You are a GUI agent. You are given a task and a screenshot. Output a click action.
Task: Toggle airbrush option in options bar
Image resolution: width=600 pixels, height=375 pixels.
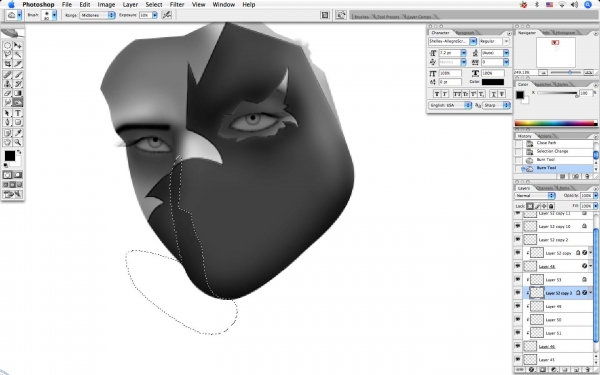[166, 15]
